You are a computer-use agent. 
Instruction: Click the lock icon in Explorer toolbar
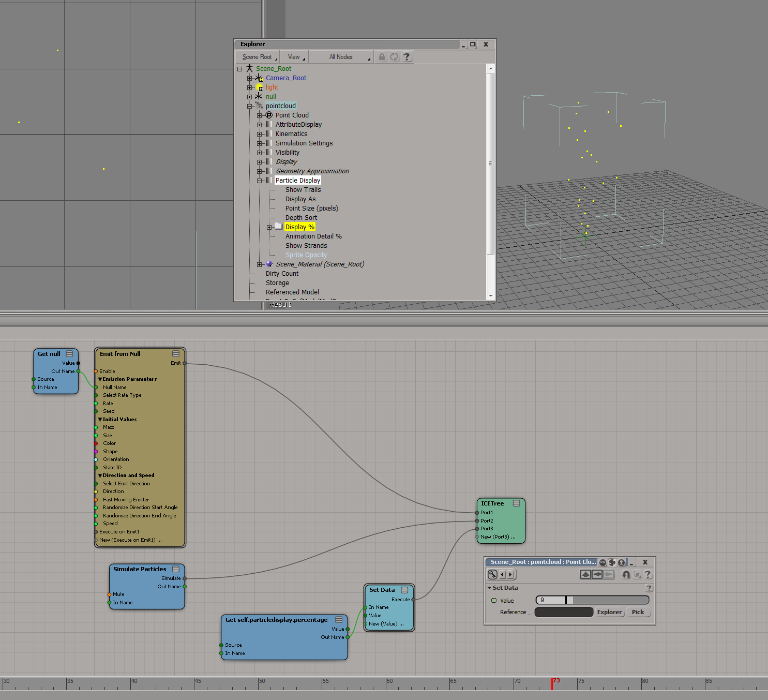[x=382, y=57]
